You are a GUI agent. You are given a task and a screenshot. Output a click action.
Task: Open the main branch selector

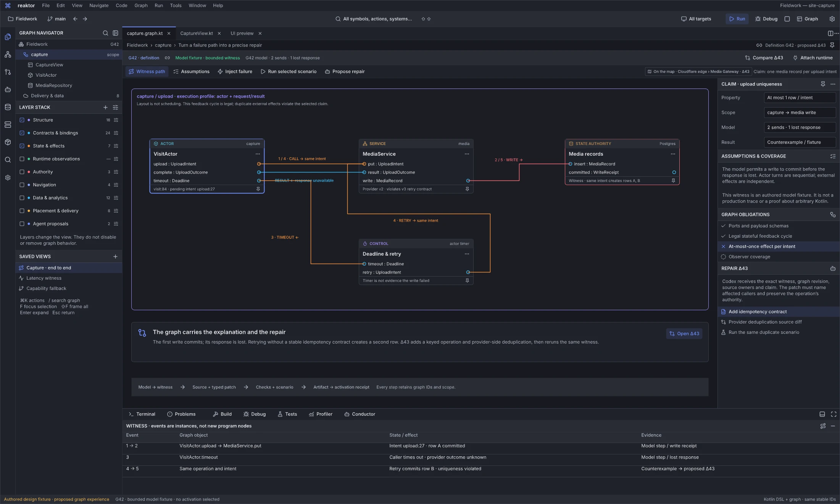tap(56, 19)
